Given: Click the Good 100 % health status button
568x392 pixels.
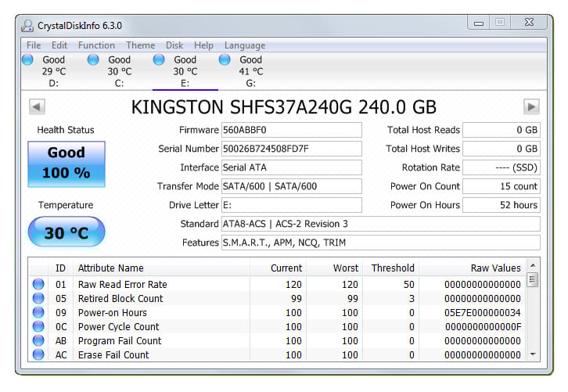Looking at the screenshot, I should point(67,164).
